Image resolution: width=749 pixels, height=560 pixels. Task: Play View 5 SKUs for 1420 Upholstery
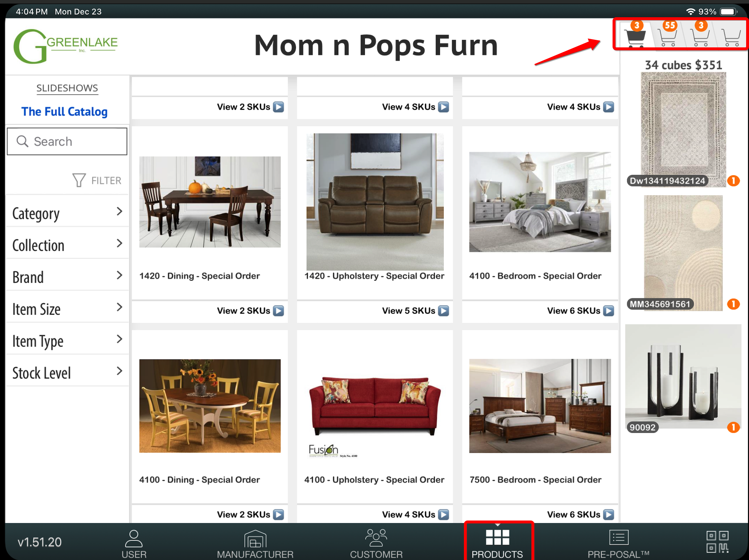444,311
